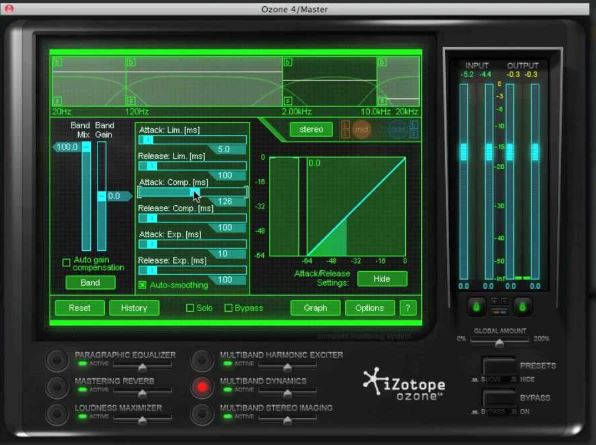This screenshot has height=445, width=596.
Task: Toggle the Auto-smoothing checkbox
Action: [142, 285]
